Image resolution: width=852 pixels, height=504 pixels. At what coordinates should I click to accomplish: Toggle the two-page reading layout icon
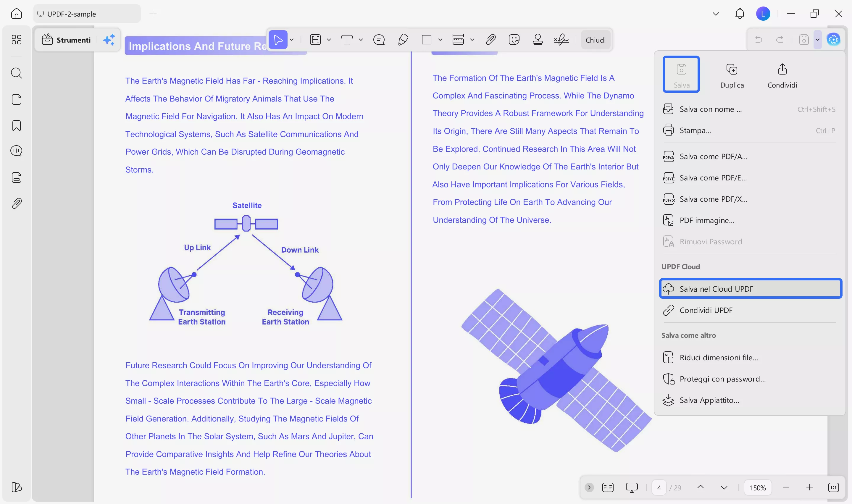[608, 488]
